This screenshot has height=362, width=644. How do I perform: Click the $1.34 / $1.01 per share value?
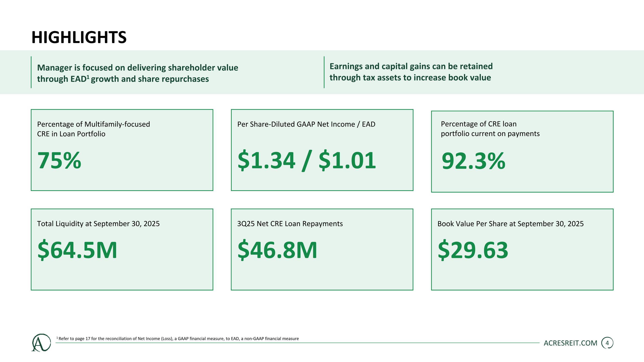(x=307, y=160)
